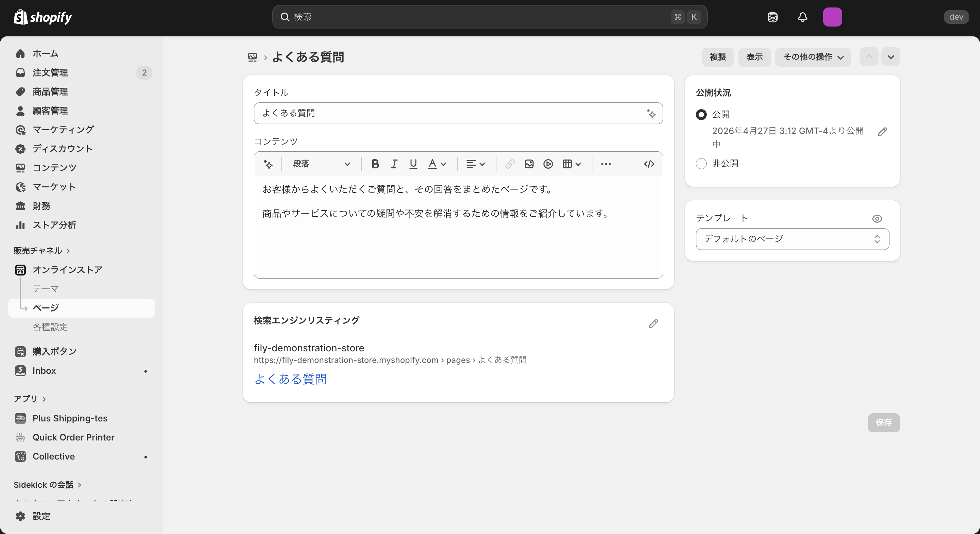Toggle bold formatting in the content editor

tap(375, 164)
